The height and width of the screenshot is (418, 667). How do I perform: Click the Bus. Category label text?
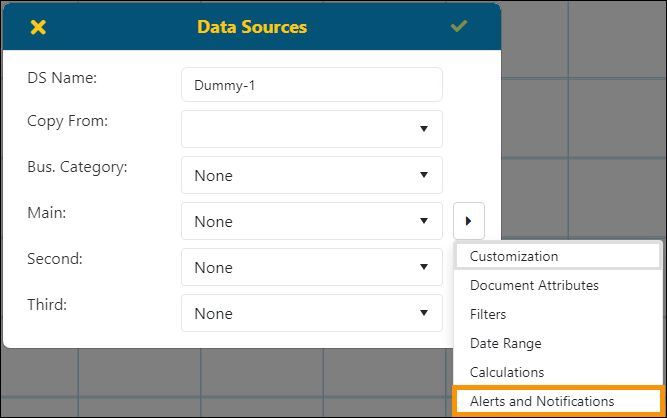[x=77, y=166]
